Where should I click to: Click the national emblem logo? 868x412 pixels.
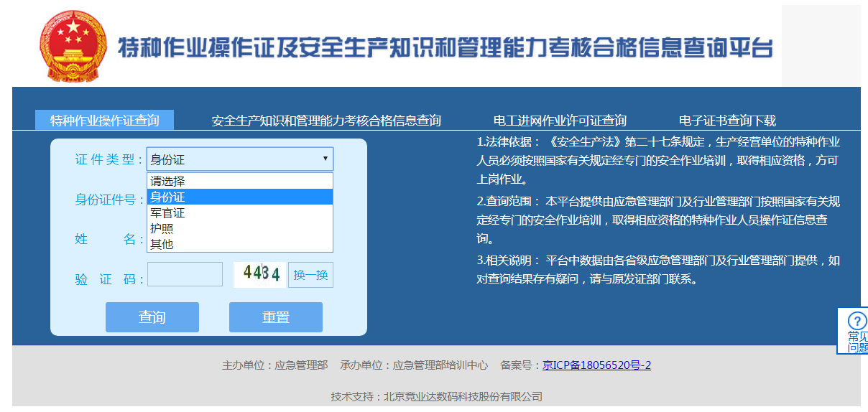click(x=71, y=46)
